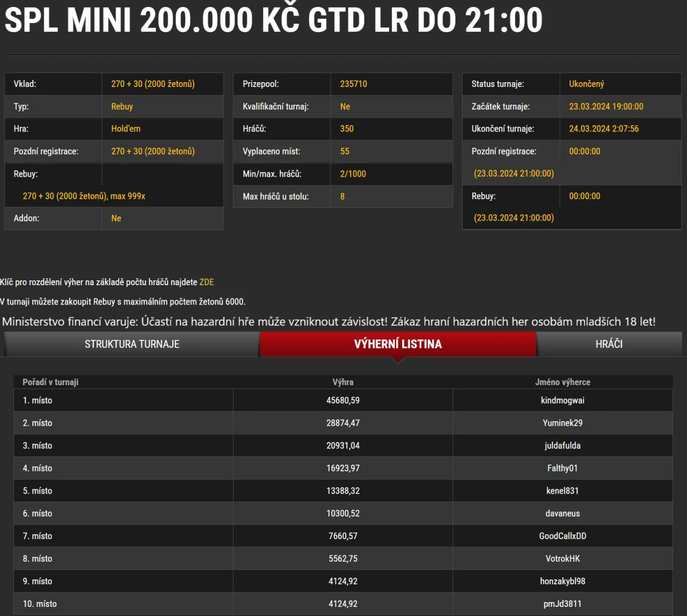Screen dimensions: 687x616
Task: Click the Status turnaje label
Action: coord(498,84)
